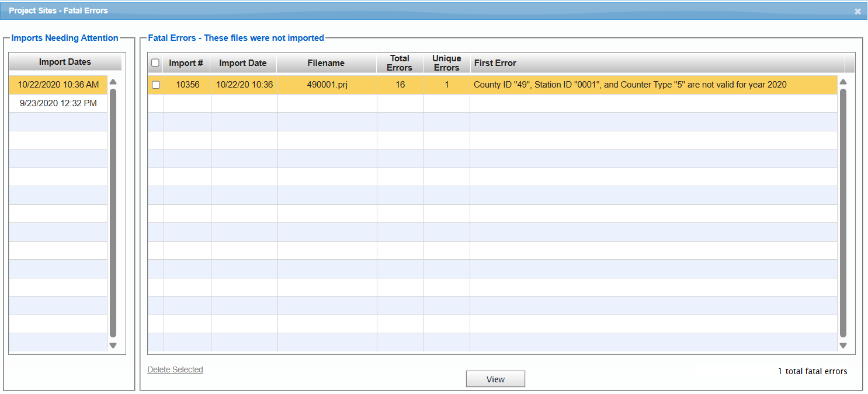868x394 pixels.
Task: Click the scroll-up arrow on Import Dates list
Action: [113, 82]
